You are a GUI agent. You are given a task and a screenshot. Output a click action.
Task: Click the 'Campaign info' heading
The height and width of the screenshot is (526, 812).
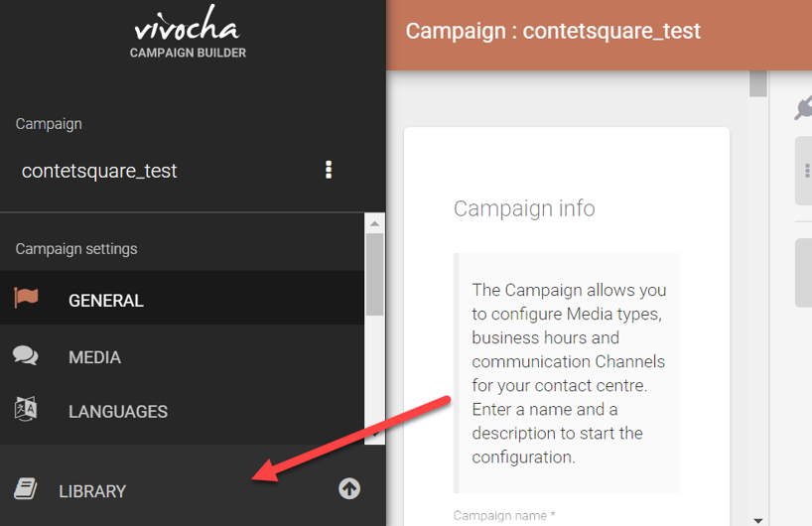pos(524,208)
